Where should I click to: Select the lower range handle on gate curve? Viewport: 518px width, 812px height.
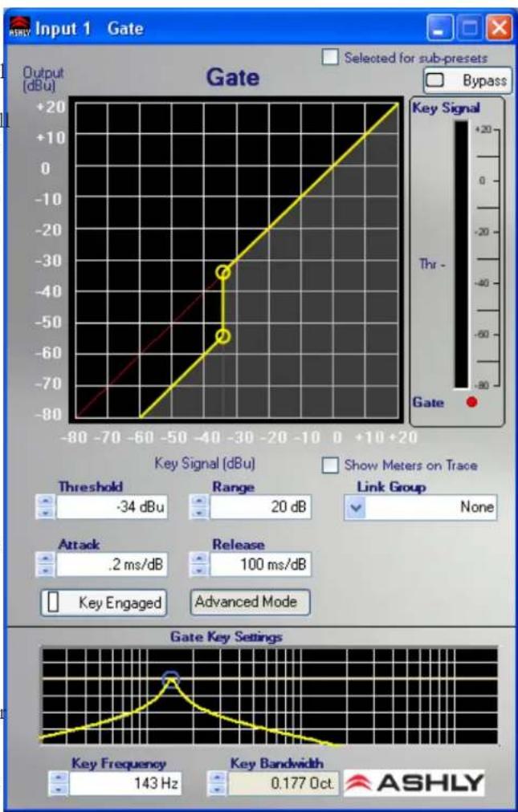pyautogui.click(x=223, y=337)
